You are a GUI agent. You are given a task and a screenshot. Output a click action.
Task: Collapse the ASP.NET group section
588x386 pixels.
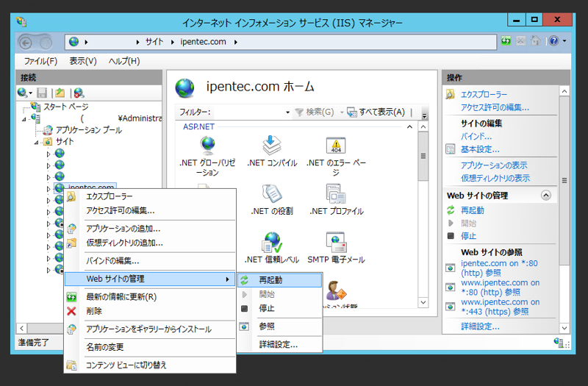click(x=409, y=126)
